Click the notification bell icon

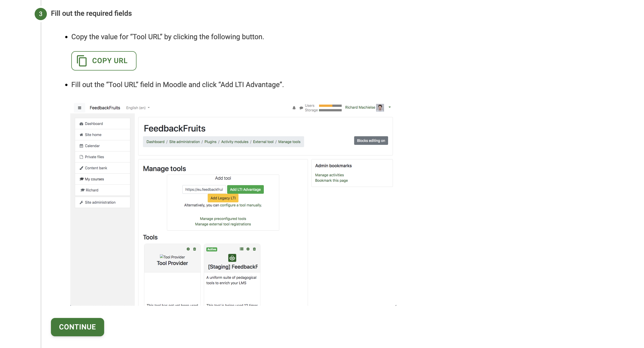(294, 108)
